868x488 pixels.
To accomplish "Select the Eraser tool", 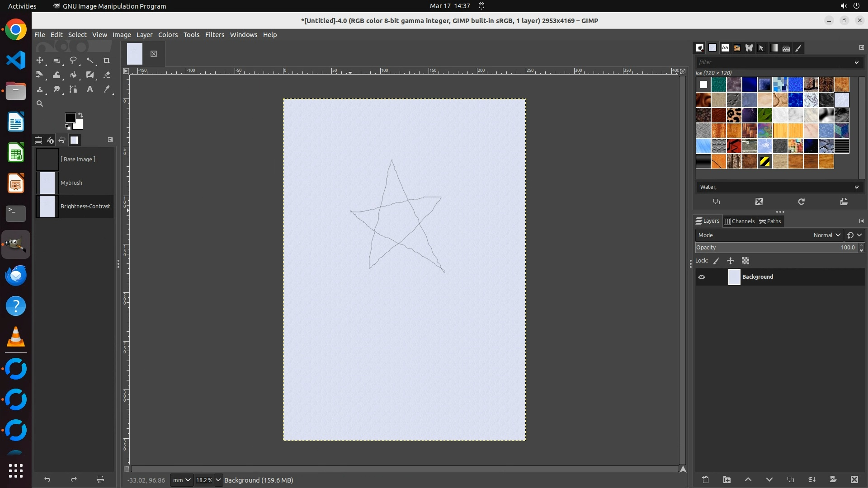I will pyautogui.click(x=107, y=75).
